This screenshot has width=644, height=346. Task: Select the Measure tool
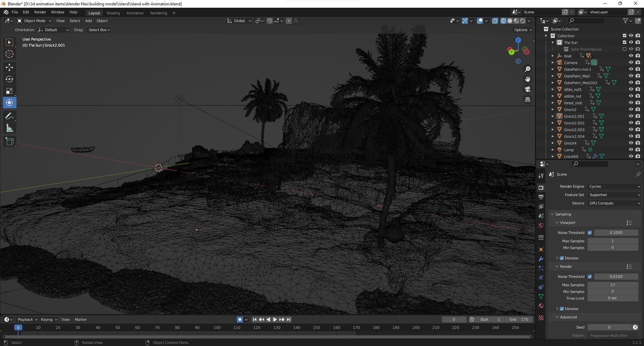point(9,128)
